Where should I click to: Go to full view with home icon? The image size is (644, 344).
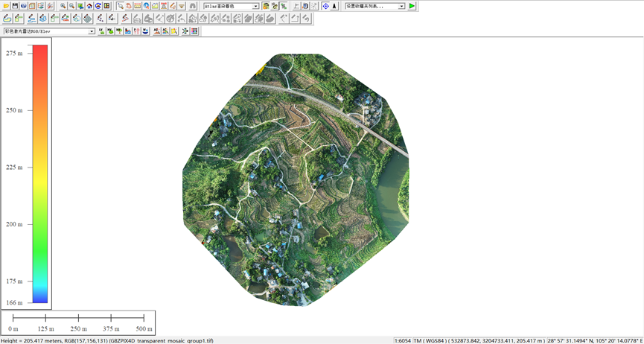coord(89,6)
